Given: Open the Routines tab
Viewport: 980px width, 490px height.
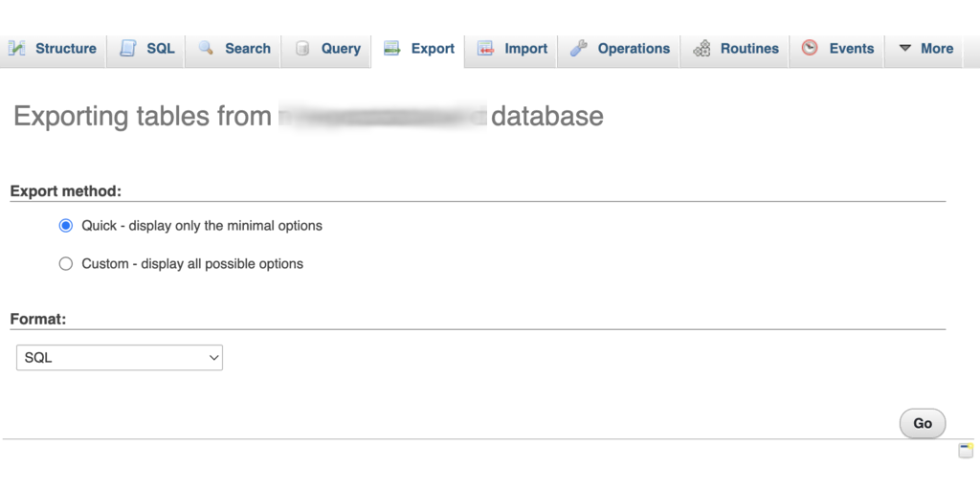Looking at the screenshot, I should (x=748, y=49).
